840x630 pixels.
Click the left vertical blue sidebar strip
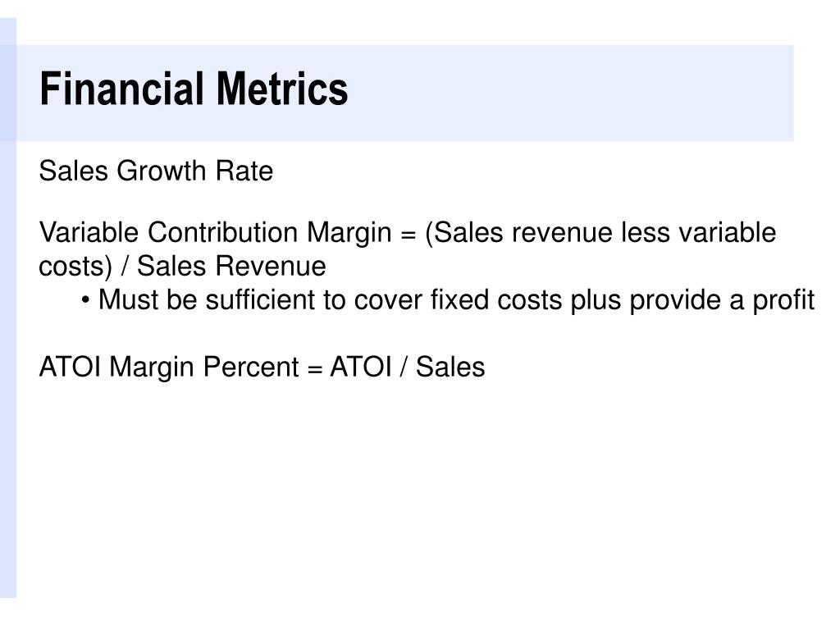(8, 308)
